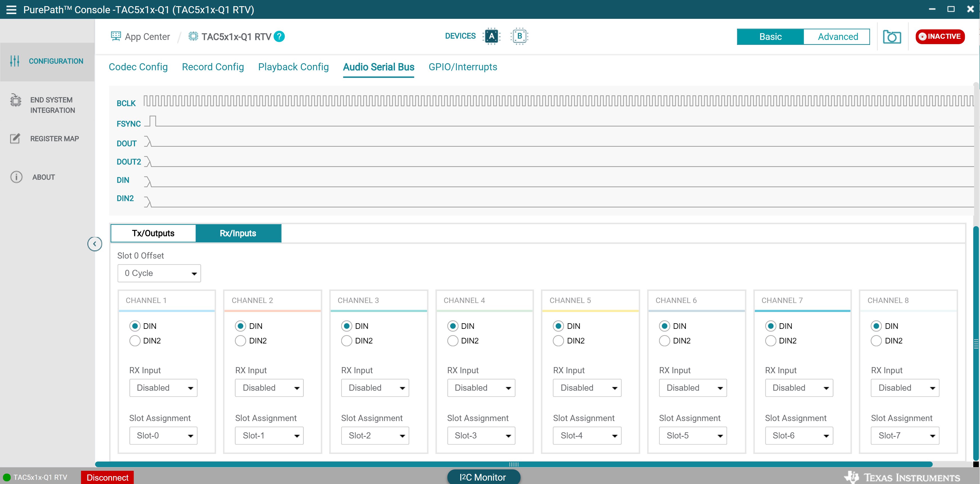Open GPIO/Interrupts tab
This screenshot has height=484, width=980.
coord(463,67)
